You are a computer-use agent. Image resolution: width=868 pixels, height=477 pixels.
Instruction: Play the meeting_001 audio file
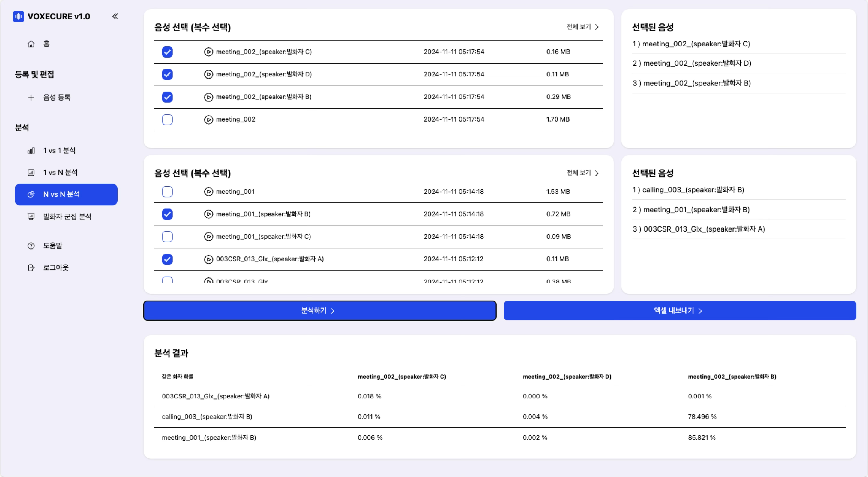point(208,192)
